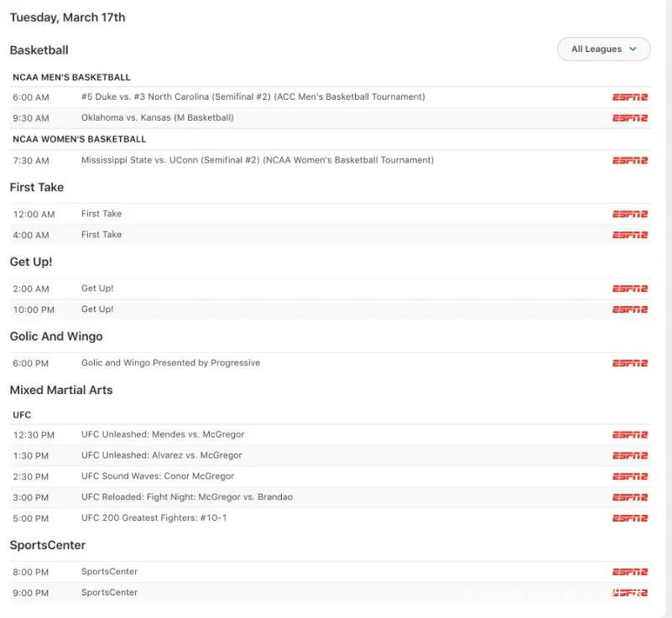
Task: Click ESPN2 logo beside Oklahoma vs. Kansas
Action: [x=630, y=118]
